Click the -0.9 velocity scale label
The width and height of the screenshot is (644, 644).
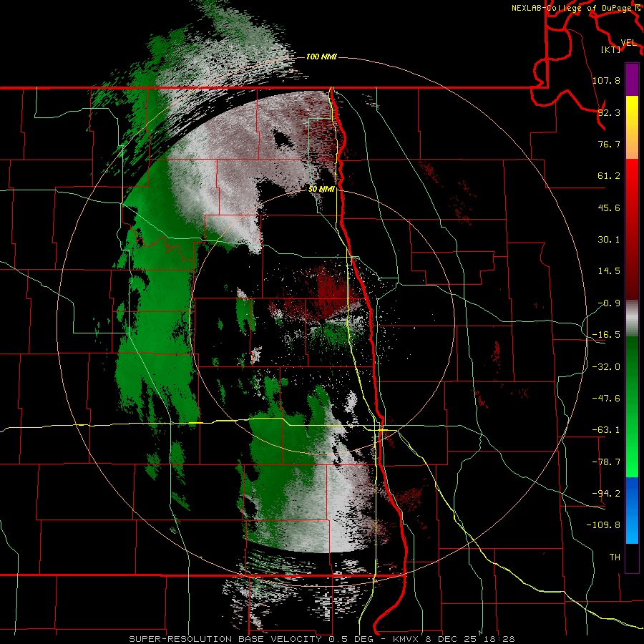[x=609, y=303]
